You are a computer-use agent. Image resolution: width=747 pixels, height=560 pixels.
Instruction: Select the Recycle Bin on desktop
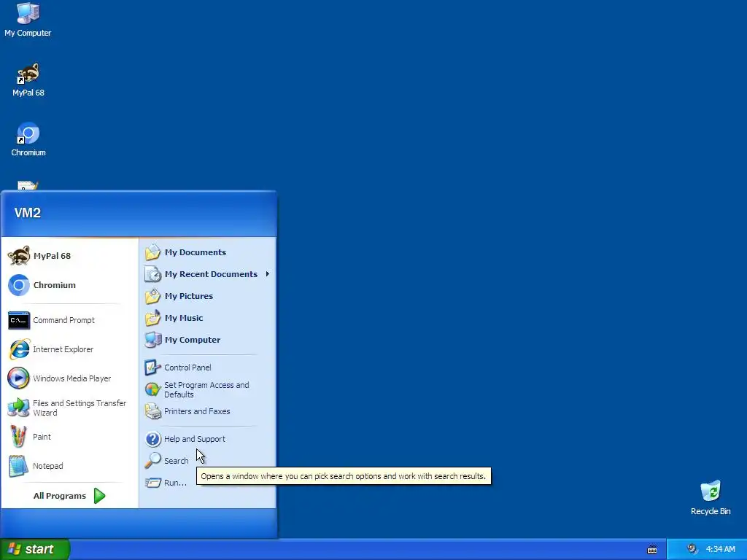tap(711, 498)
